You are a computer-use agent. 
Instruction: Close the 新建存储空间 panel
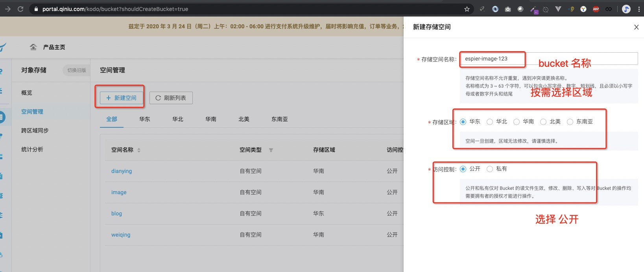click(x=636, y=27)
